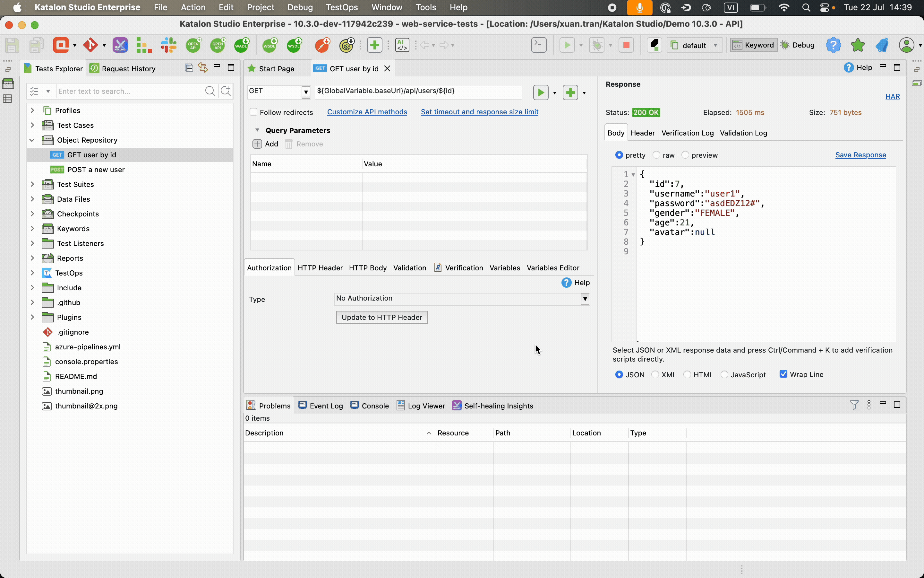This screenshot has width=924, height=578.
Task: Expand the Profiles tree node
Action: coord(32,110)
